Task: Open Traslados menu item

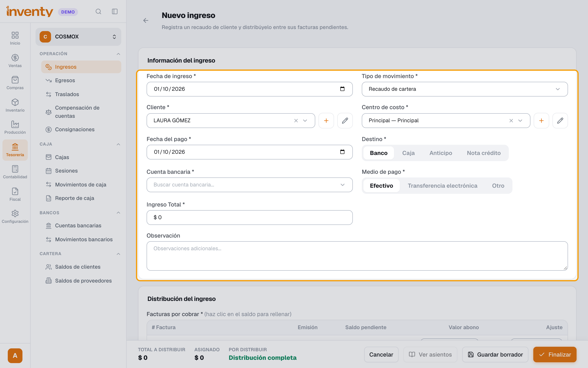Action: point(81,94)
